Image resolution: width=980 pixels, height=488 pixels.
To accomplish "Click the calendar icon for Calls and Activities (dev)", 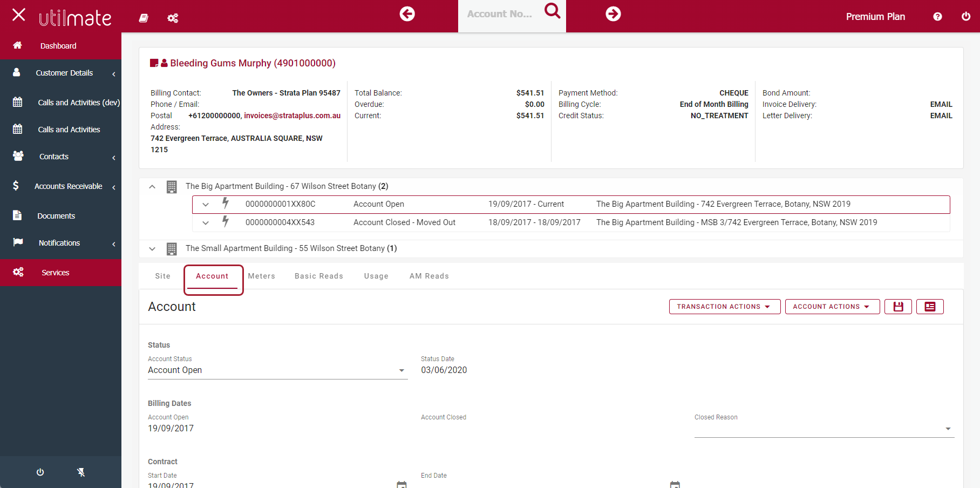I will pos(17,102).
